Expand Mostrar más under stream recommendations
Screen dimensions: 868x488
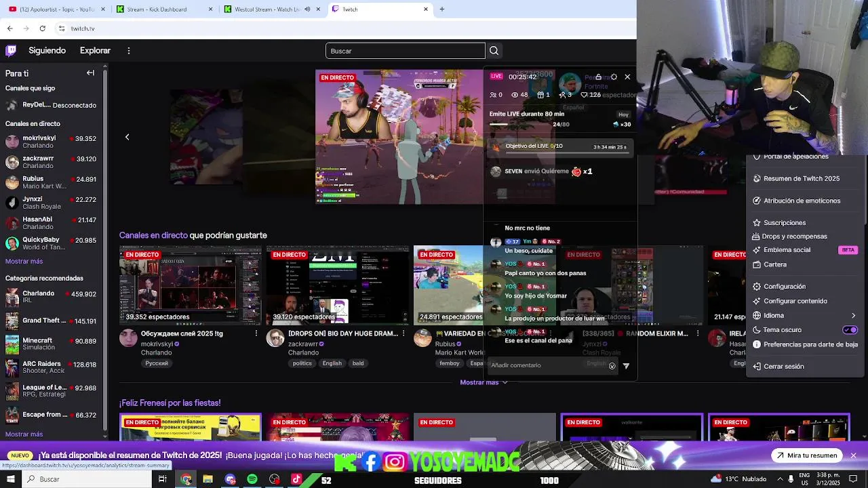tap(484, 382)
